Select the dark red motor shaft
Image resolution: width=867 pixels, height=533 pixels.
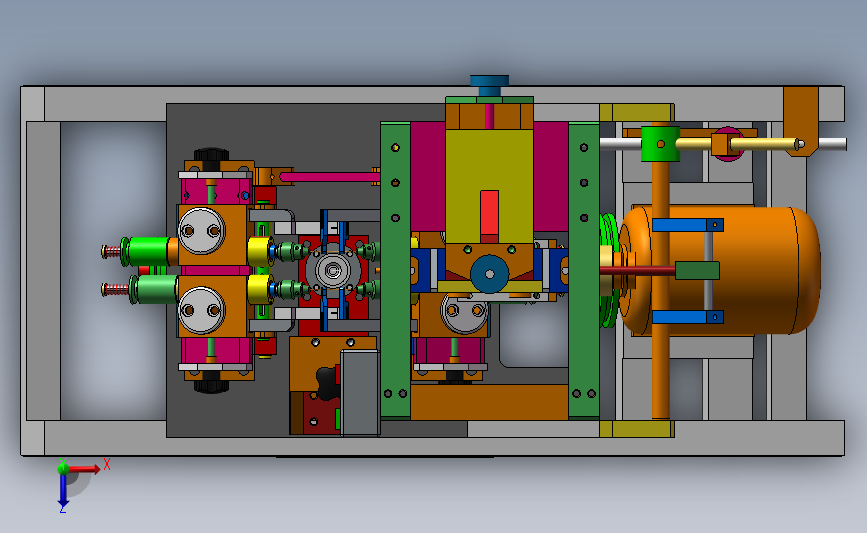638,270
